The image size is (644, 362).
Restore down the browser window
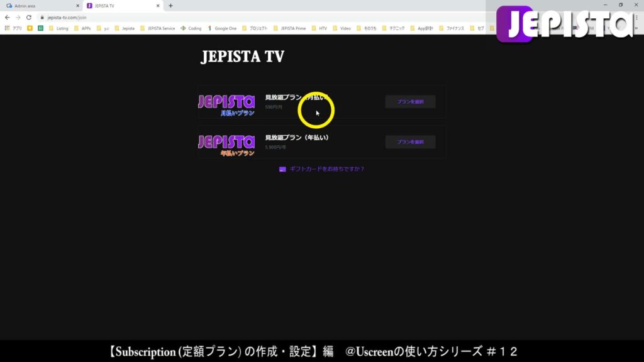[x=621, y=5]
